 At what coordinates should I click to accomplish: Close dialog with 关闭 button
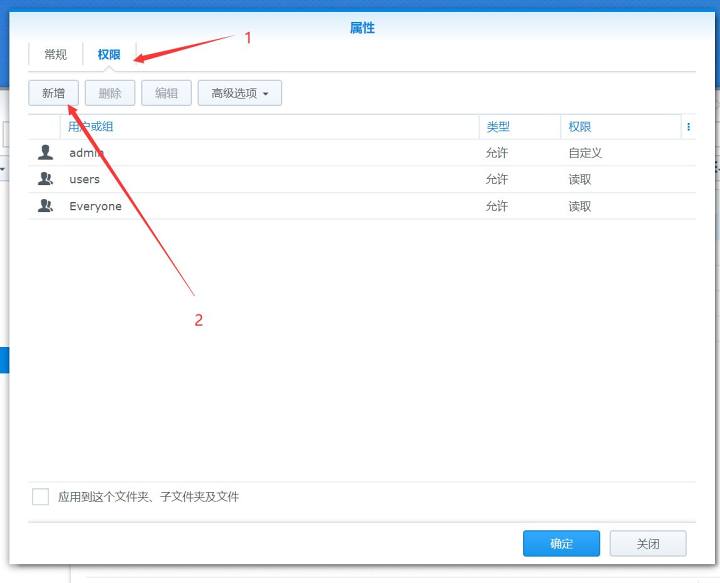(x=648, y=544)
